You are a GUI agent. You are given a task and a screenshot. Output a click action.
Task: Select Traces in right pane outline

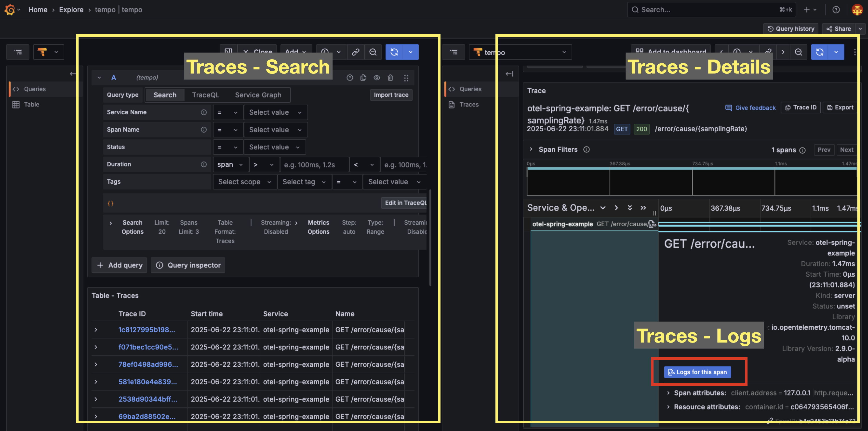[469, 104]
